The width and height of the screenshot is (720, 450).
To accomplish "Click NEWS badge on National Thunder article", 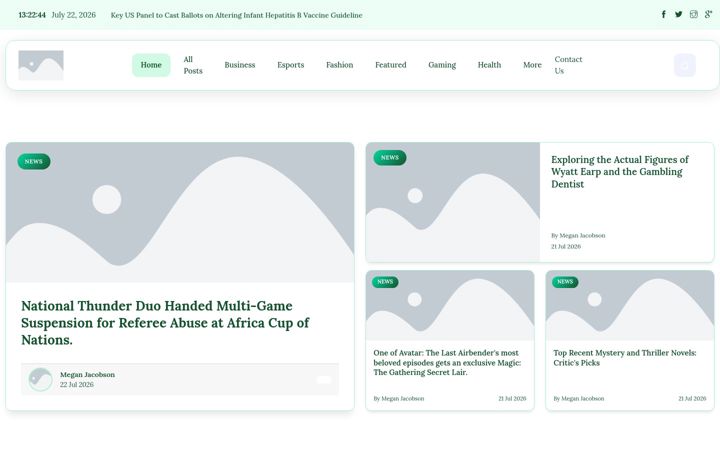I will pos(34,162).
